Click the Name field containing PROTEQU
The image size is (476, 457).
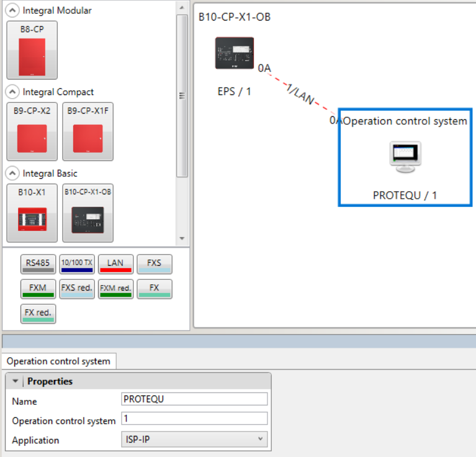[194, 399]
